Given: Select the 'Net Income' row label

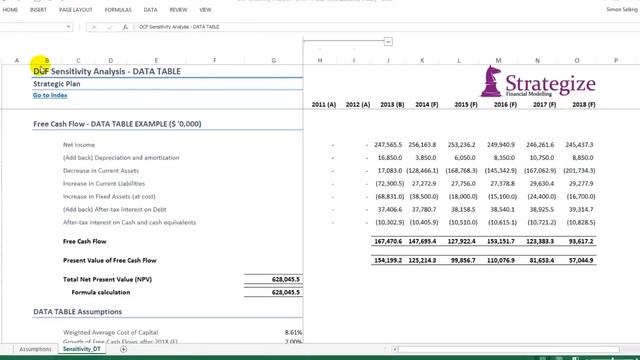Looking at the screenshot, I should (79, 145).
